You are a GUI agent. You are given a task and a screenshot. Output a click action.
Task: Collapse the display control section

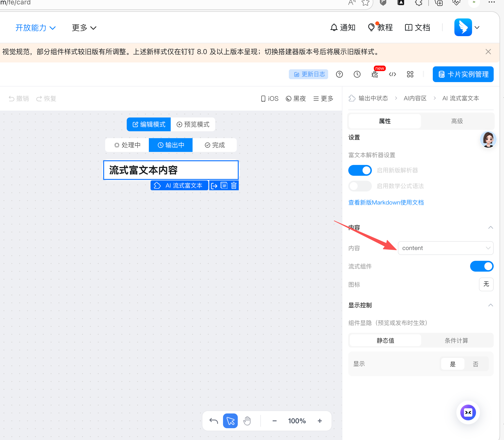(490, 305)
